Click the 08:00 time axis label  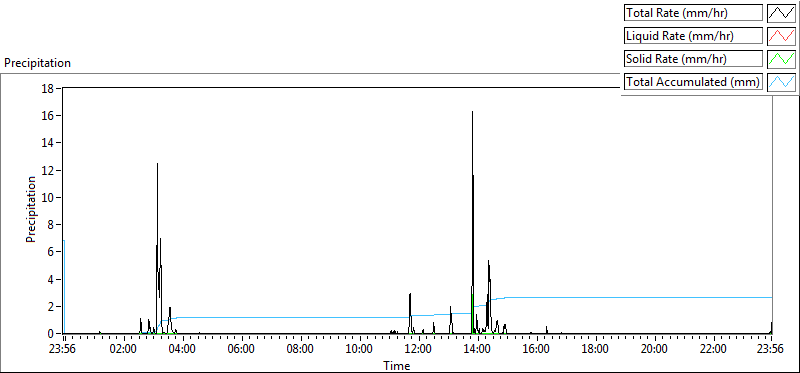(301, 350)
